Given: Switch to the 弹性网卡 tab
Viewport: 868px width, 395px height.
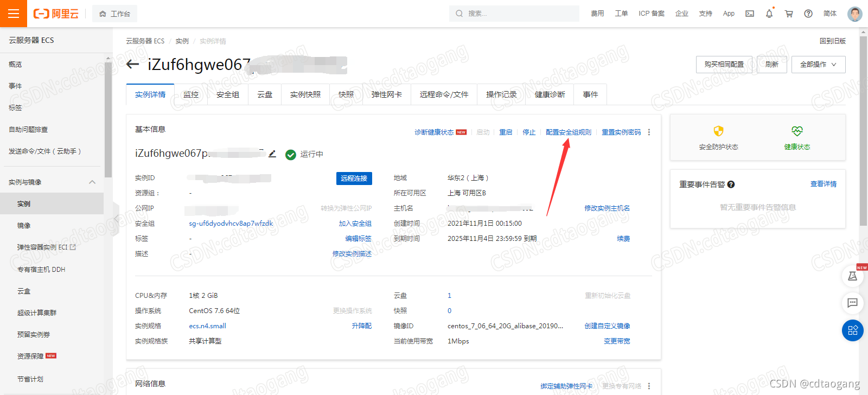Looking at the screenshot, I should (x=387, y=94).
